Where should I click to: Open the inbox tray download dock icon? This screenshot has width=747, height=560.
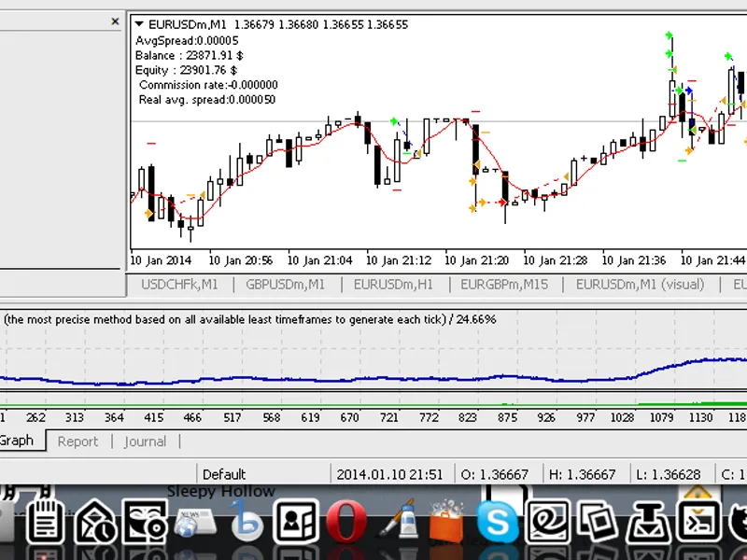(649, 523)
